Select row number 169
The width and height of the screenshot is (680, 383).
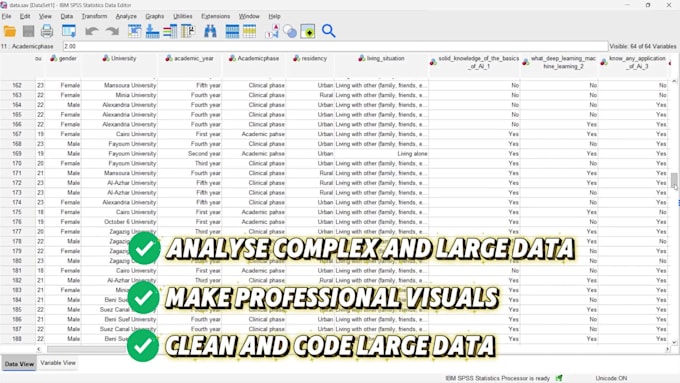pos(17,154)
